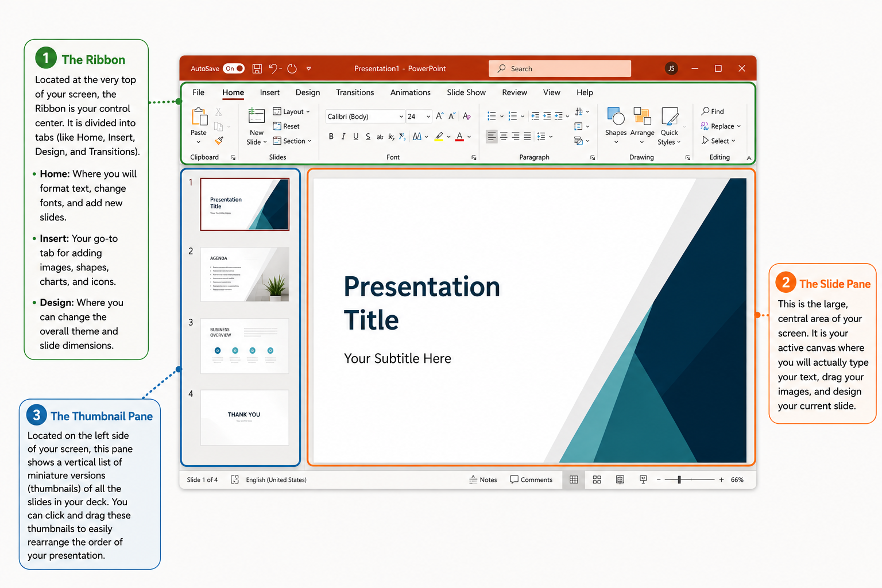This screenshot has height=588, width=882.
Task: Toggle Italic formatting
Action: 343,137
